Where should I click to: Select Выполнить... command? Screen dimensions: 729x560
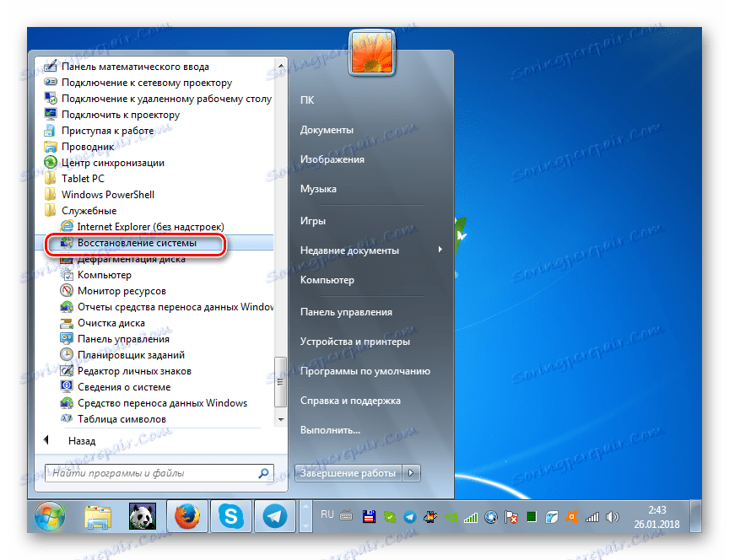pyautogui.click(x=330, y=430)
